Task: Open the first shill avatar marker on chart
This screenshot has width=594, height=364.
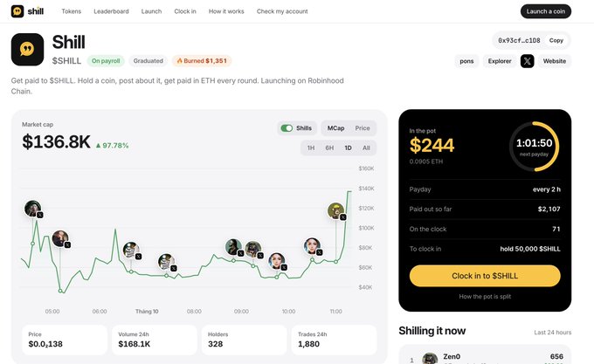Action: (33, 209)
